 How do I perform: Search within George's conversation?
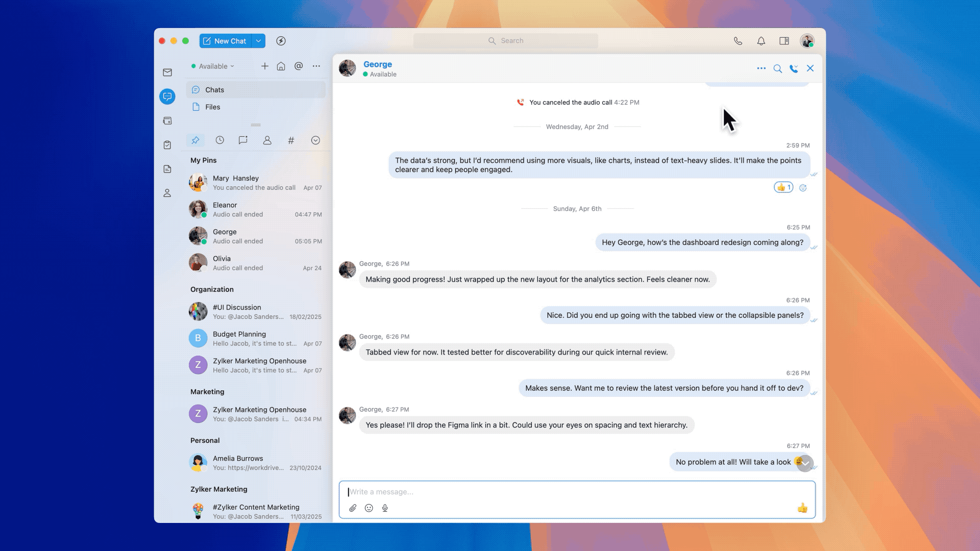coord(777,68)
